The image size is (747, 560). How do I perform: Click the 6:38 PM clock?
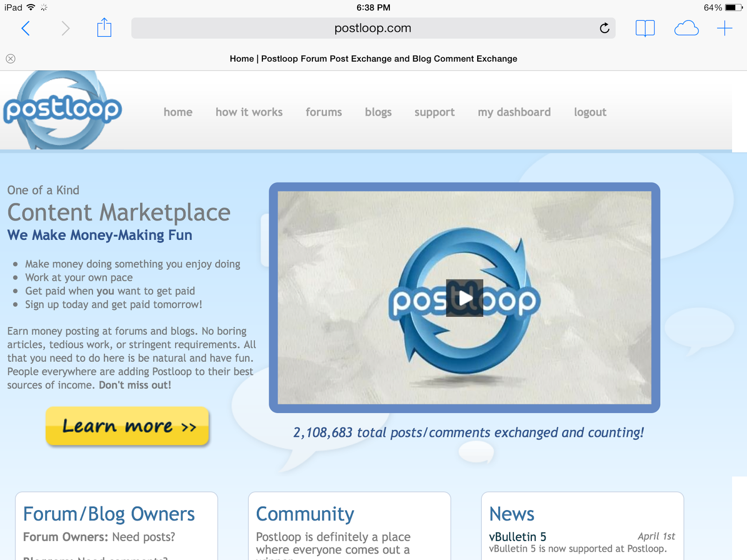point(373,7)
